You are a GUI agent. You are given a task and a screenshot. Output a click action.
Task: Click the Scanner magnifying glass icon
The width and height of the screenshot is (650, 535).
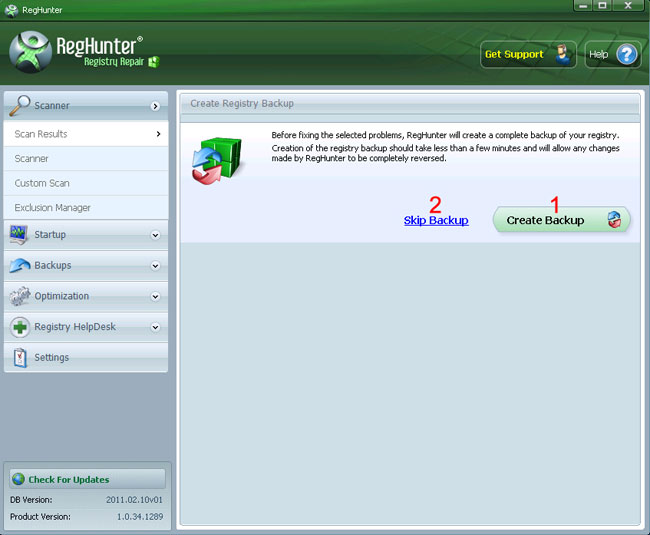coord(19,105)
